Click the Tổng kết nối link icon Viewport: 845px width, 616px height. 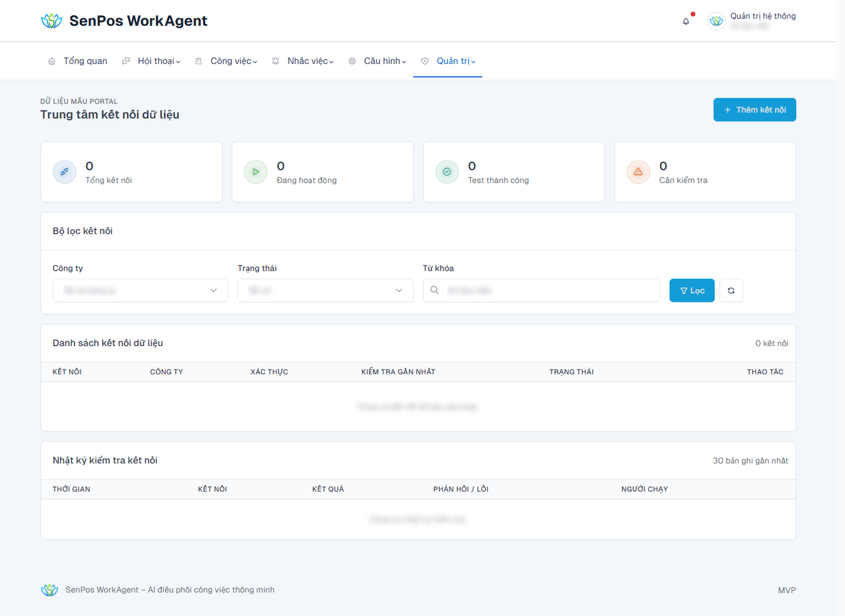pyautogui.click(x=65, y=172)
